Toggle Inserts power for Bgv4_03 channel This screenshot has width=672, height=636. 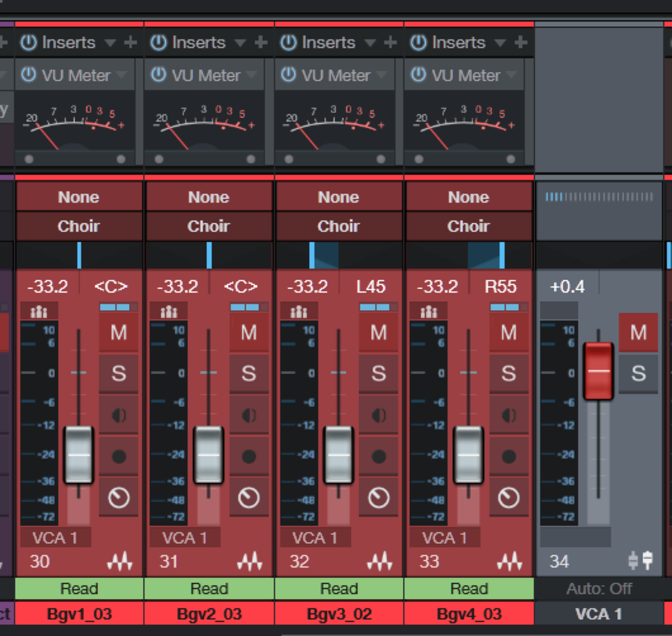click(418, 42)
